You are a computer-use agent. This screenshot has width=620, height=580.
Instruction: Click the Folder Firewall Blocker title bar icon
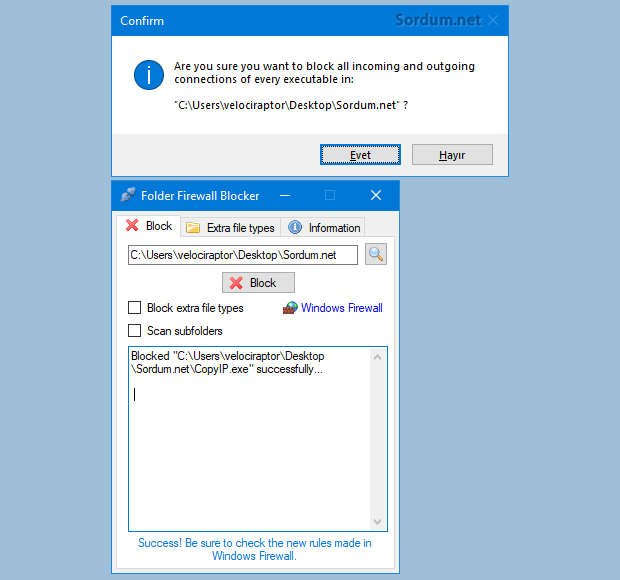coord(128,195)
